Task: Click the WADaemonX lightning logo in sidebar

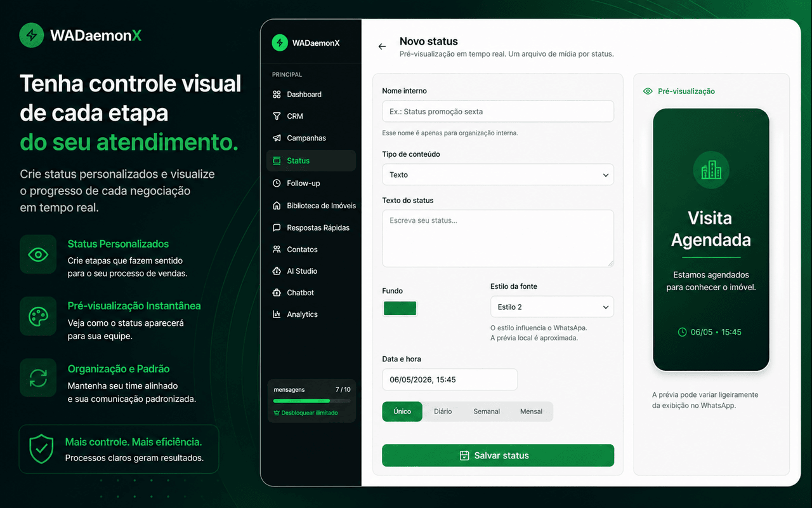Action: 280,43
